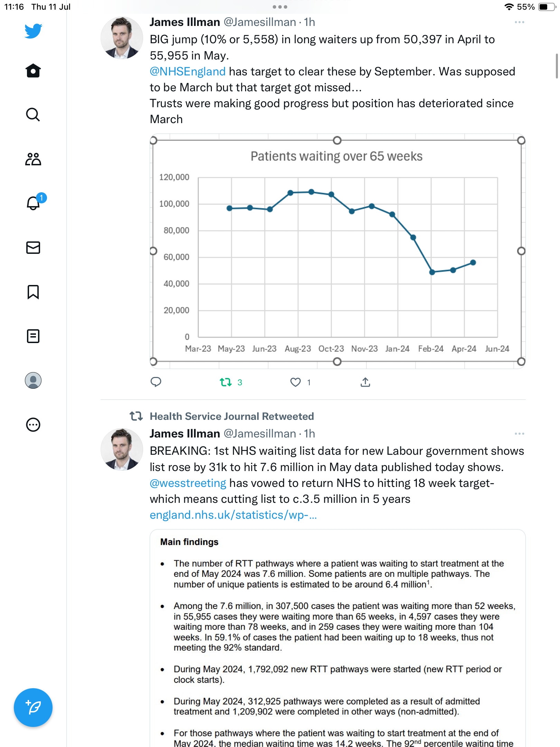
Task: Open Notifications bell with badge
Action: click(x=34, y=203)
